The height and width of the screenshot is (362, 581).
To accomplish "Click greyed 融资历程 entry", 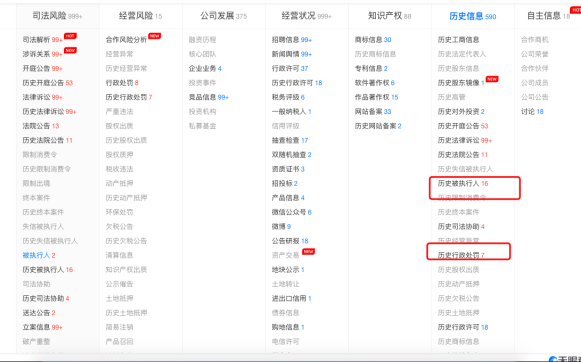I will 202,40.
